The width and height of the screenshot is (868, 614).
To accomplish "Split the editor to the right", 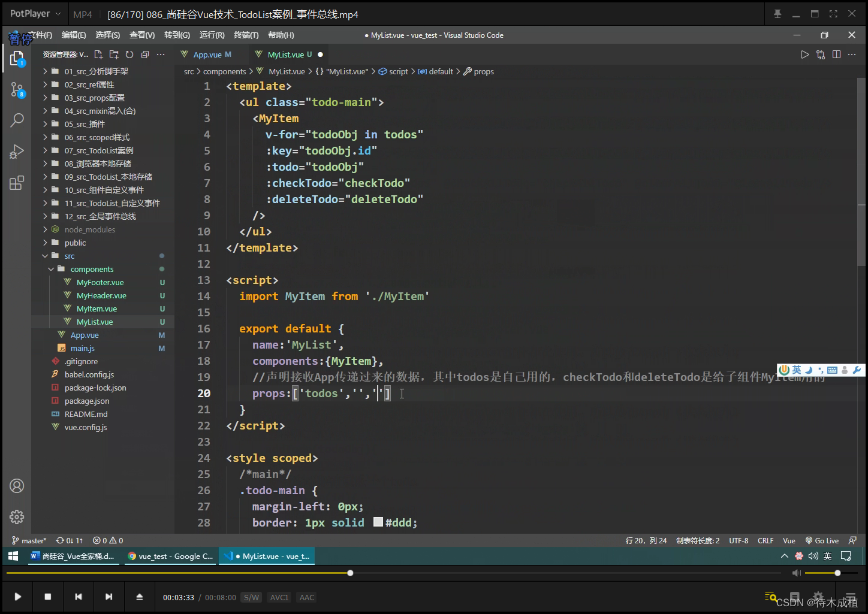I will [x=836, y=55].
